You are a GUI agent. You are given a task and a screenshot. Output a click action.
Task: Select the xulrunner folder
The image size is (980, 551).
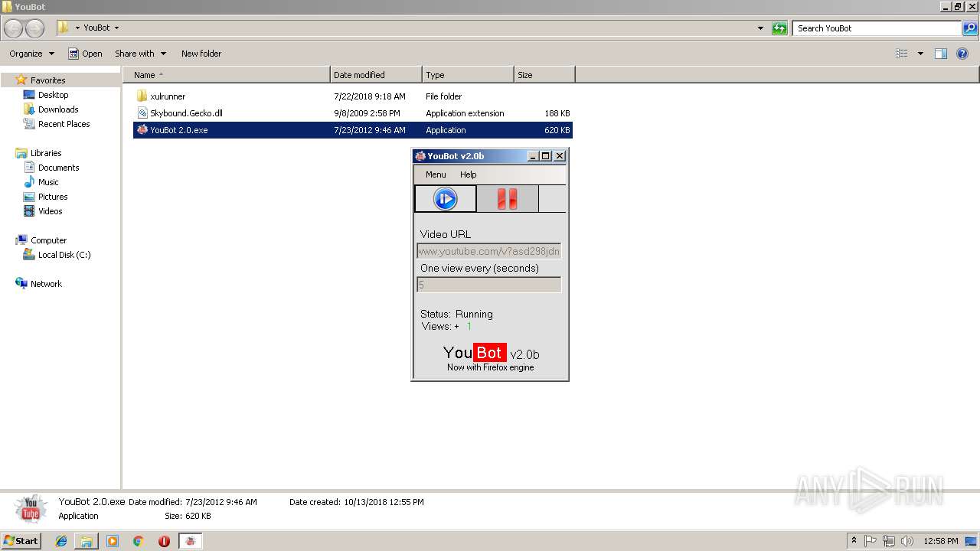pos(168,96)
